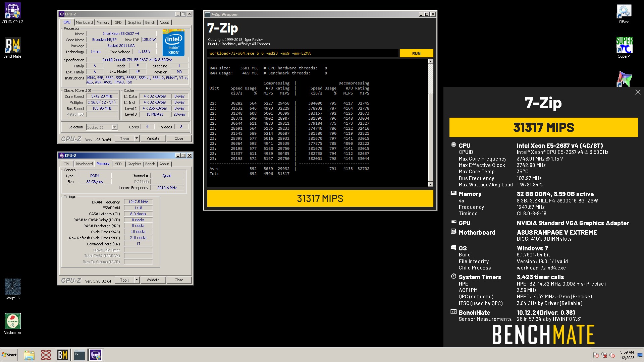
Task: Click the CPU chip icon in BenchMate panel
Action: [x=453, y=145]
